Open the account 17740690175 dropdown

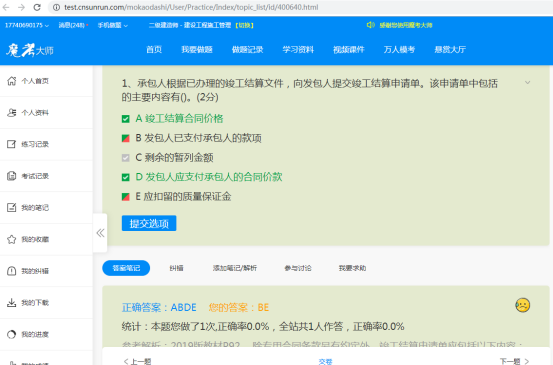(27, 25)
